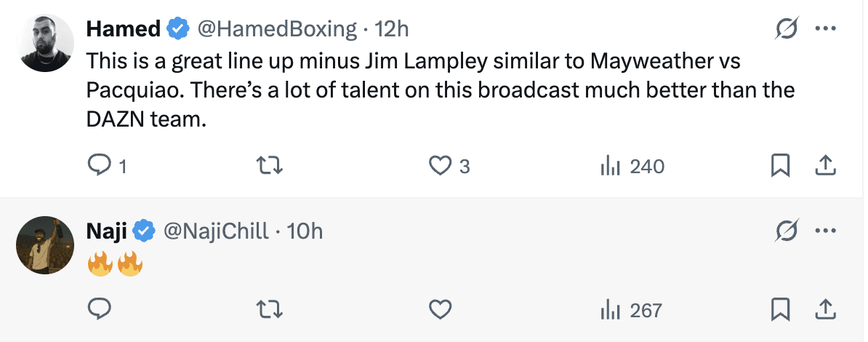
Task: Reply to Naji's fire emoji tweet
Action: (98, 310)
